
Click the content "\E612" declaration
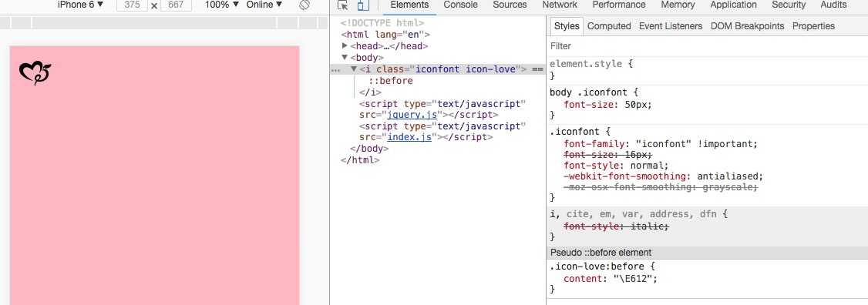[x=610, y=279]
